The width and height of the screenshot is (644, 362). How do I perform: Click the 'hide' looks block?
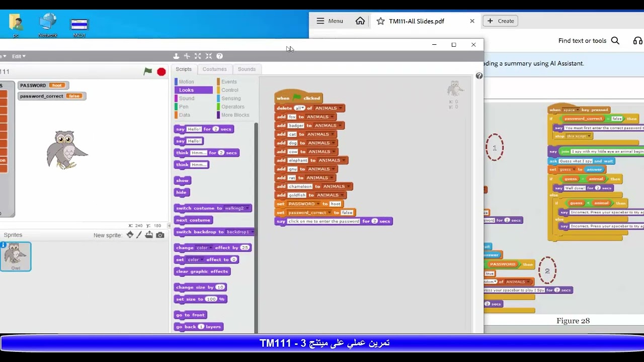[181, 192]
